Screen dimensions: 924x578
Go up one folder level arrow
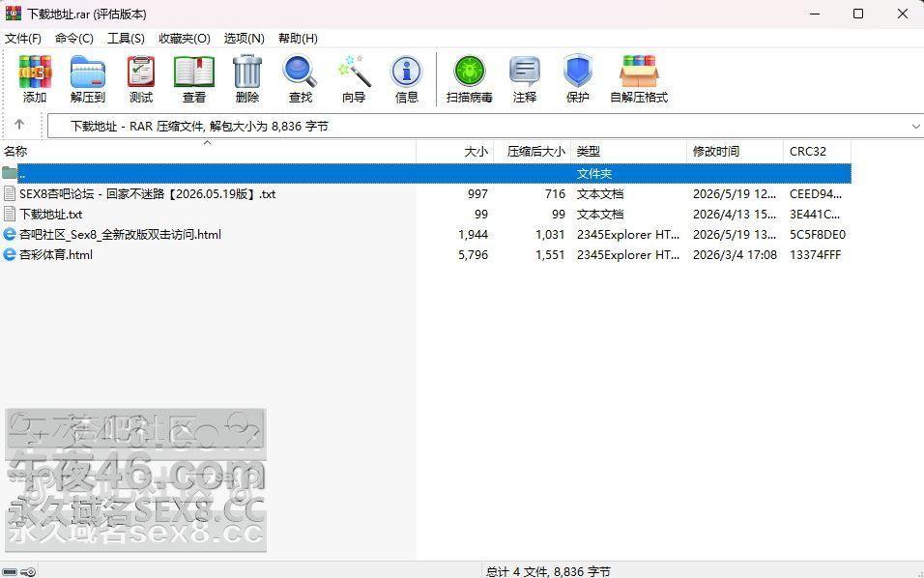click(x=19, y=125)
